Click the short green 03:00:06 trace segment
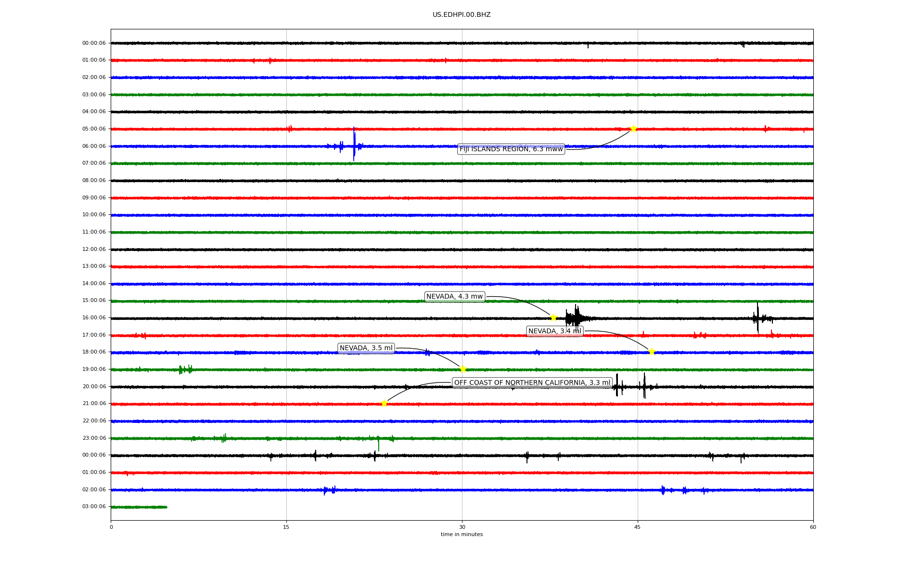Viewport: 924px width, 578px height. point(139,507)
